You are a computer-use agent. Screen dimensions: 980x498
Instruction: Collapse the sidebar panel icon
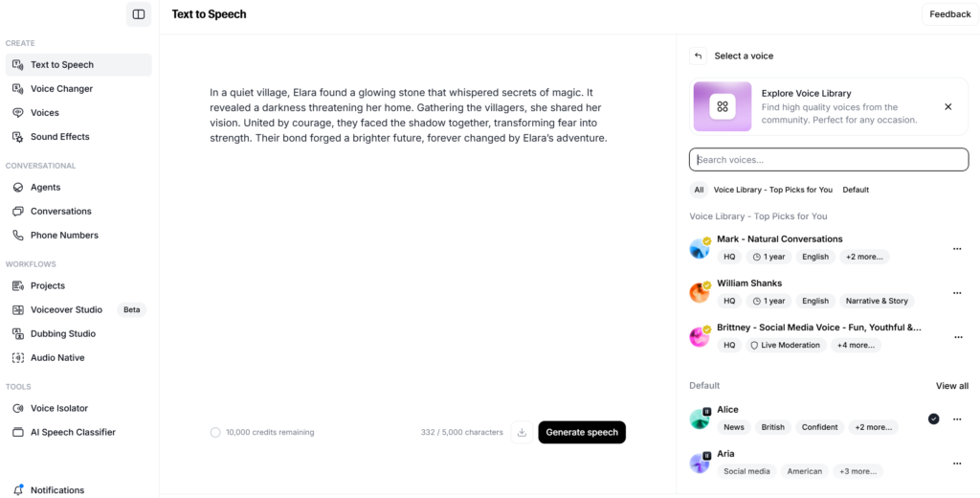pyautogui.click(x=139, y=14)
